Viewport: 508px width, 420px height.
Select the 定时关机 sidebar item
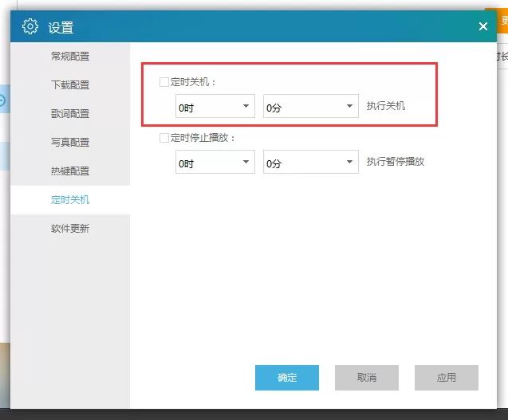(x=70, y=200)
